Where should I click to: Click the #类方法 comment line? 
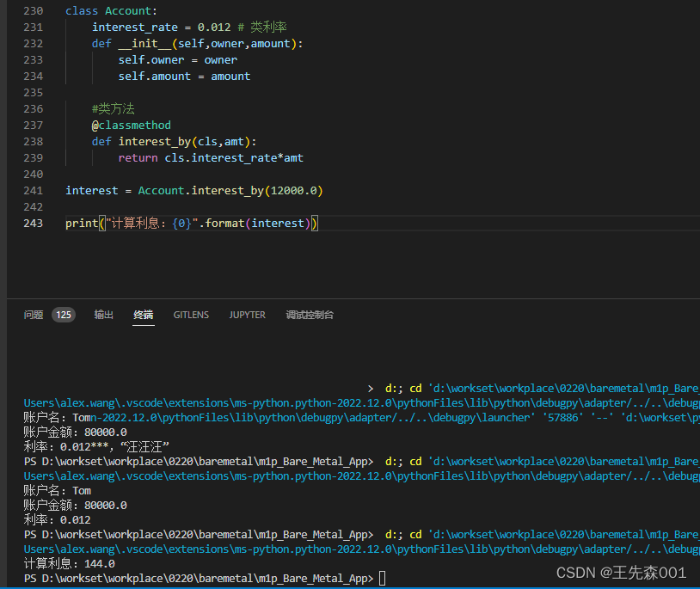coord(114,109)
